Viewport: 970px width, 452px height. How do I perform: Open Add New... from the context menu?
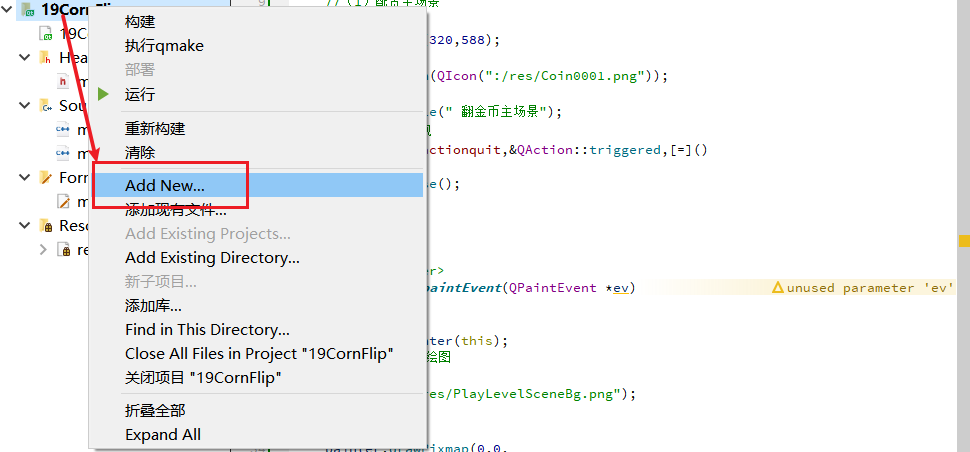click(258, 185)
